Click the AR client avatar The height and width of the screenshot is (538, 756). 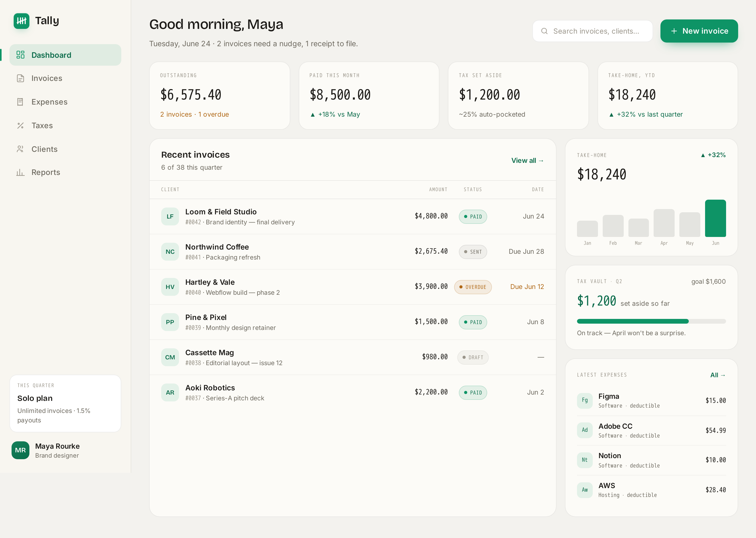tap(170, 392)
